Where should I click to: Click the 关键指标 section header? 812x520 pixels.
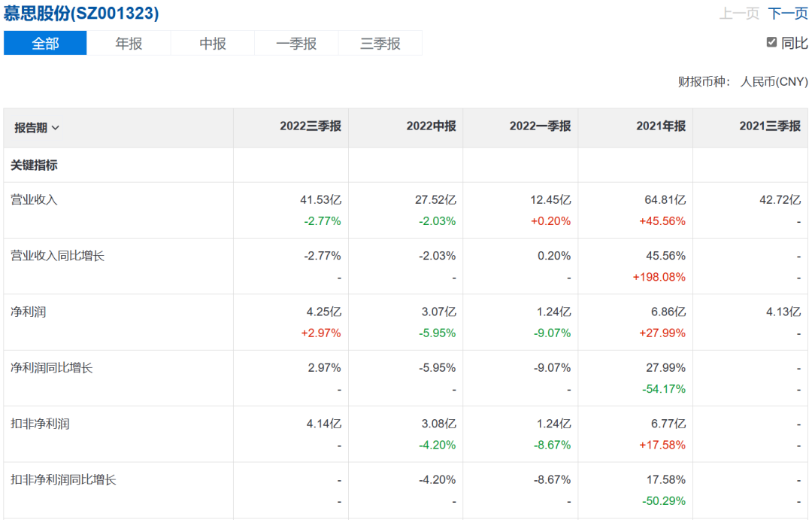coord(34,165)
